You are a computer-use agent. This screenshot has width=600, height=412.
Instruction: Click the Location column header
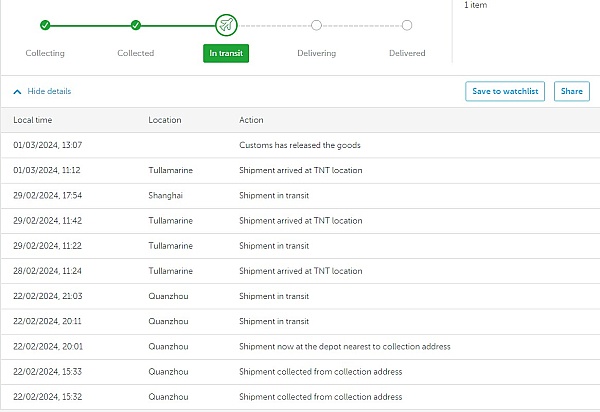tap(165, 120)
